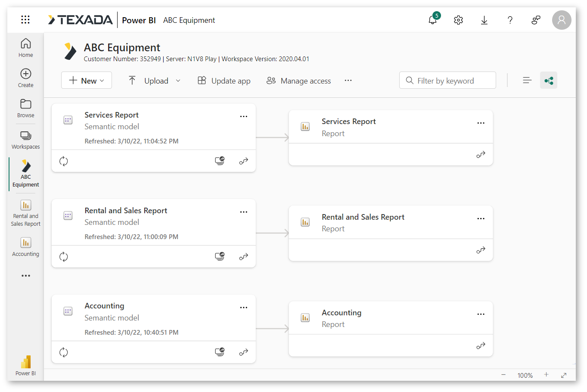This screenshot has width=587, height=392.
Task: Open the help question mark icon
Action: (510, 20)
